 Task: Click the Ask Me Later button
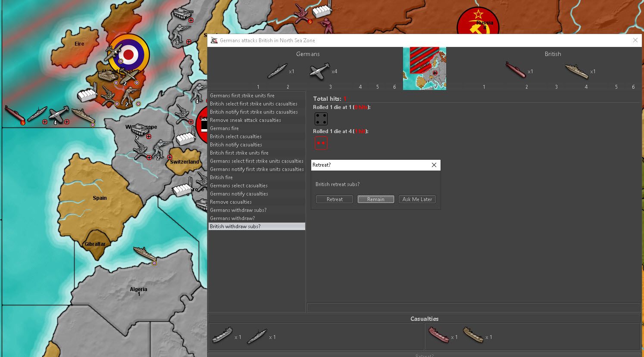tap(417, 199)
